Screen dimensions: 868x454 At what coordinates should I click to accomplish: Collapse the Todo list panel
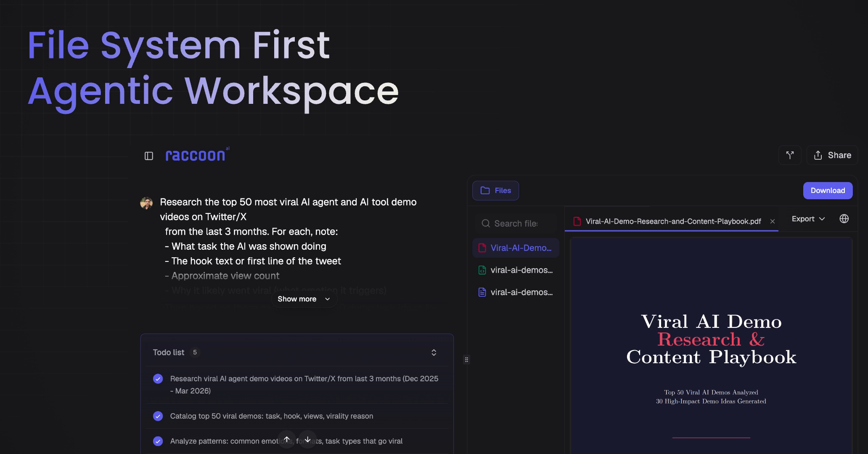[x=434, y=352]
